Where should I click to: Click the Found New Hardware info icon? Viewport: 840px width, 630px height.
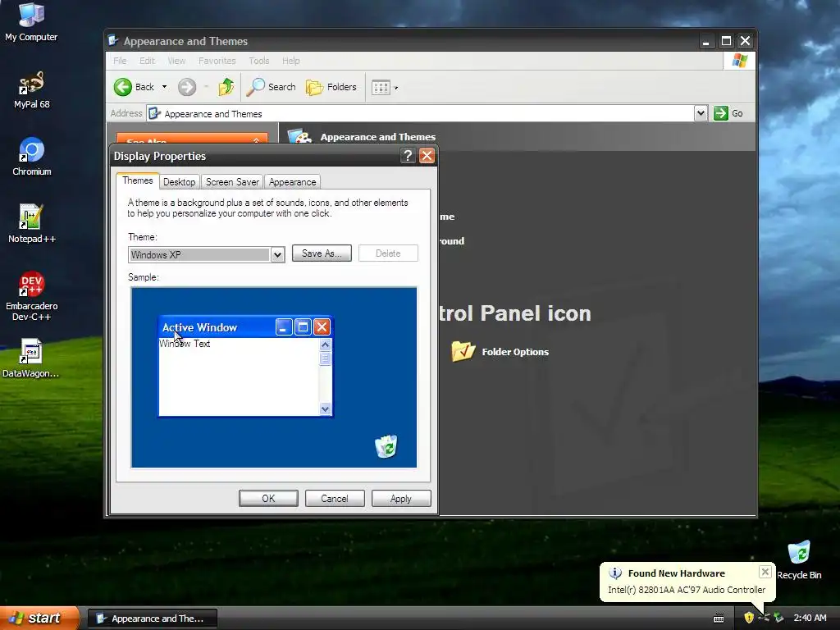click(615, 573)
